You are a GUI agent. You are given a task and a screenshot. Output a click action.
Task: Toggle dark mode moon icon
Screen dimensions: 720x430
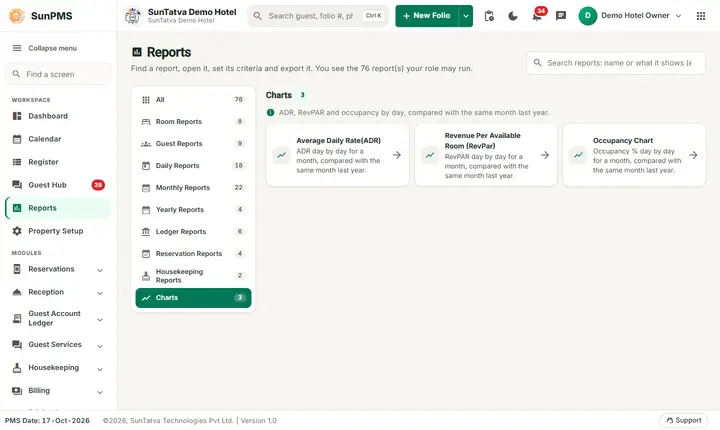512,16
